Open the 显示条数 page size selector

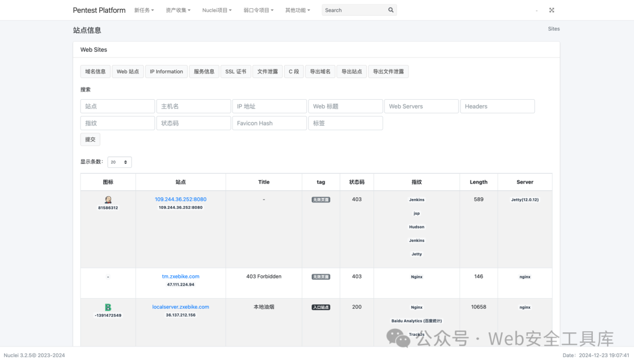119,162
